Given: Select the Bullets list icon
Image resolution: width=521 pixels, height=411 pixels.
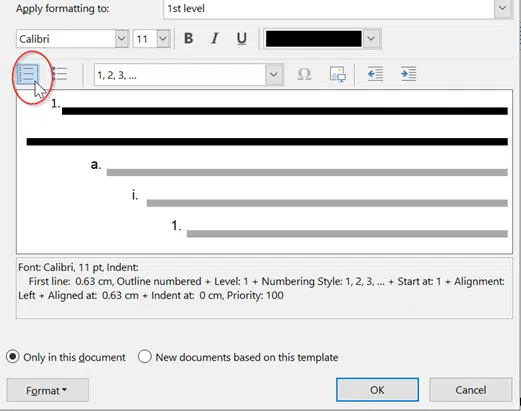Looking at the screenshot, I should pyautogui.click(x=60, y=74).
